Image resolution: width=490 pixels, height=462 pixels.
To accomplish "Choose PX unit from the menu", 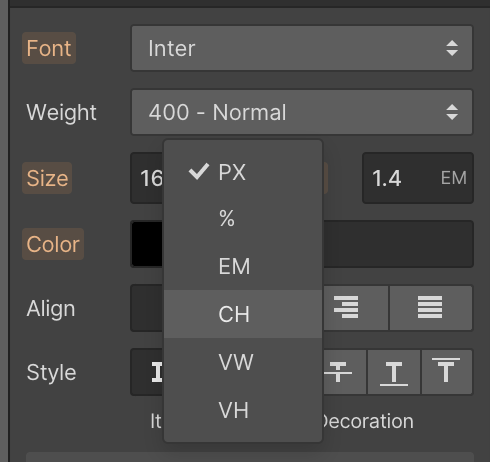I will 243,172.
